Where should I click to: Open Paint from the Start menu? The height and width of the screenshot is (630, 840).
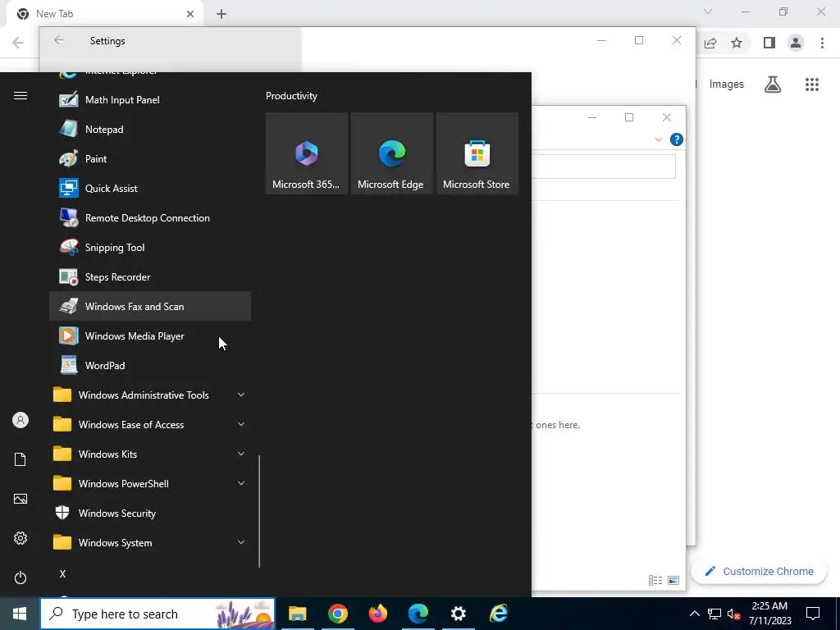coord(150,158)
